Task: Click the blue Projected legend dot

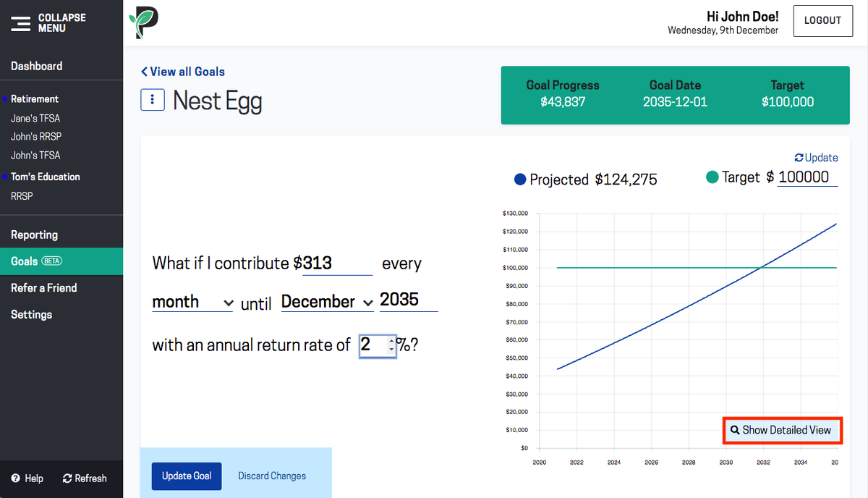Action: coord(519,180)
